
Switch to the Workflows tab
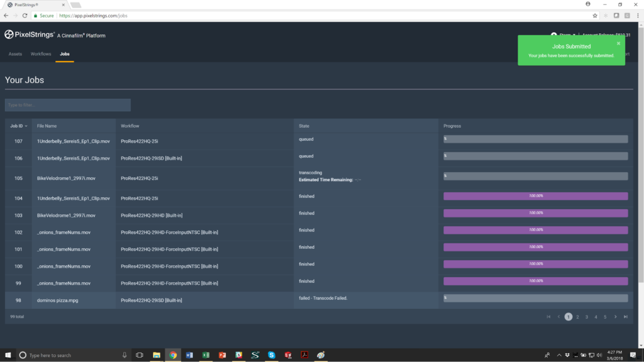(41, 54)
